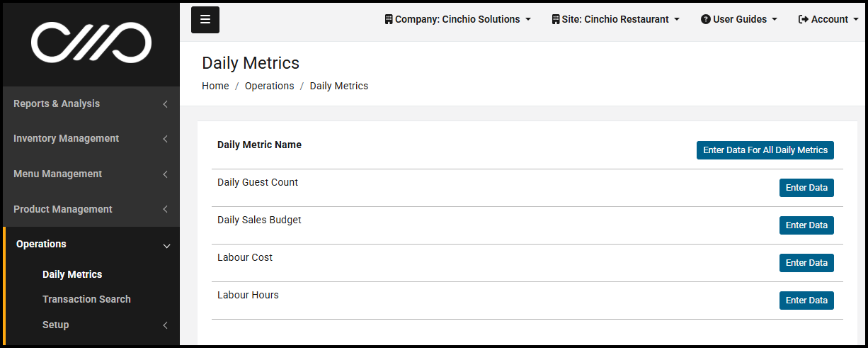
Task: Collapse the Operations sidebar section
Action: 91,245
